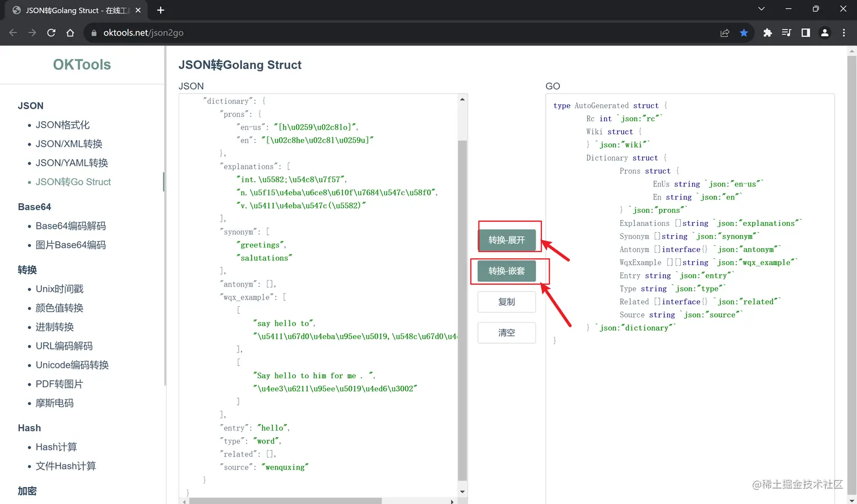Viewport: 857px width, 504px height.
Task: Open the user profile icon
Action: 825,33
